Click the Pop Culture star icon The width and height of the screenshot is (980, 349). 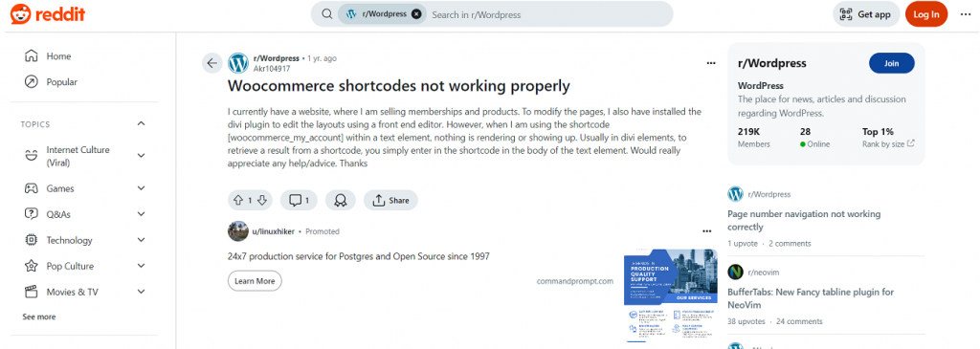(x=31, y=266)
